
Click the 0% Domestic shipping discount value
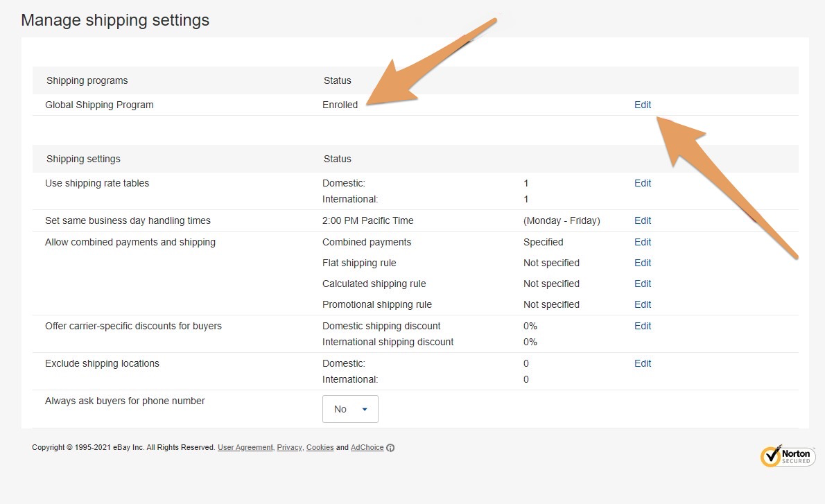click(x=530, y=327)
